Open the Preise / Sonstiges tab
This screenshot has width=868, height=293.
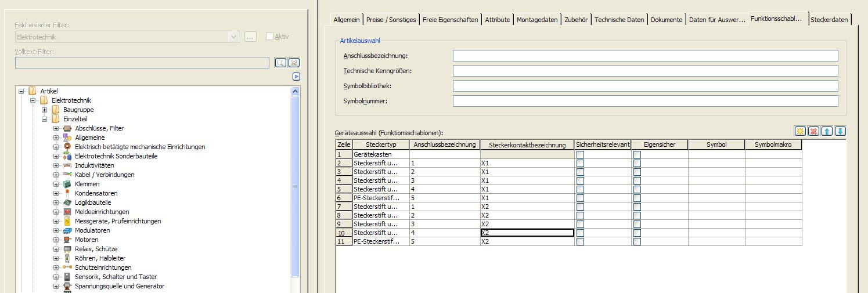click(391, 20)
